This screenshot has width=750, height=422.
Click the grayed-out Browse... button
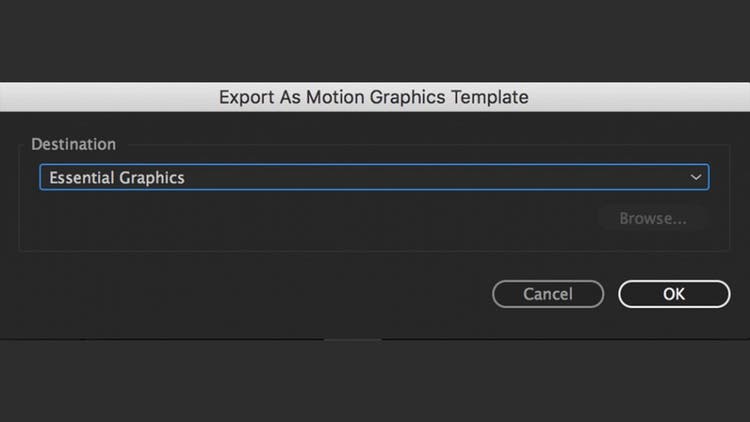(652, 218)
